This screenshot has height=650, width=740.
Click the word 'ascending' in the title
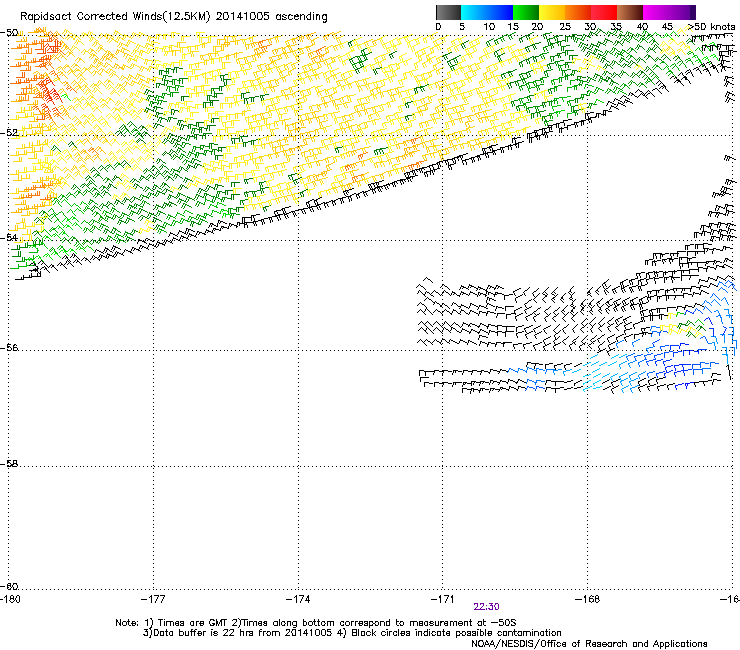pos(301,17)
